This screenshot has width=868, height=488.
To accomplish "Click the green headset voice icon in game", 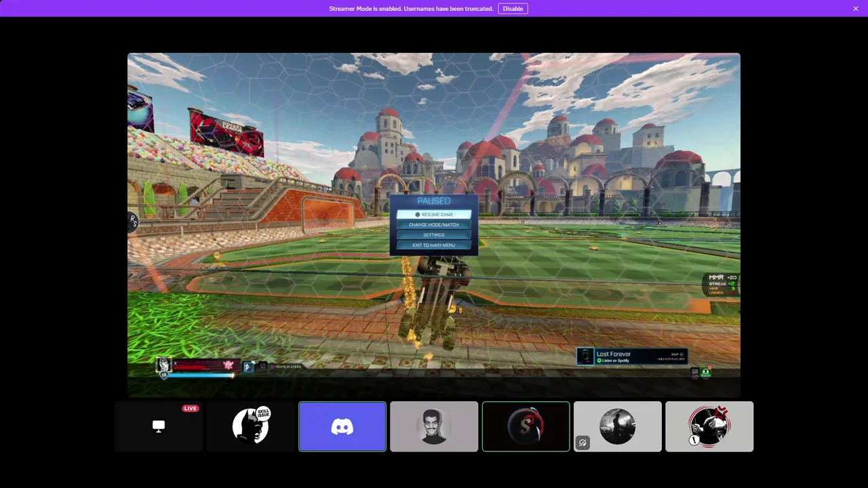I will [705, 372].
